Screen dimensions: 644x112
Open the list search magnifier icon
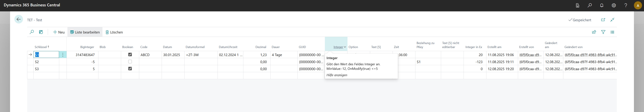point(32,32)
